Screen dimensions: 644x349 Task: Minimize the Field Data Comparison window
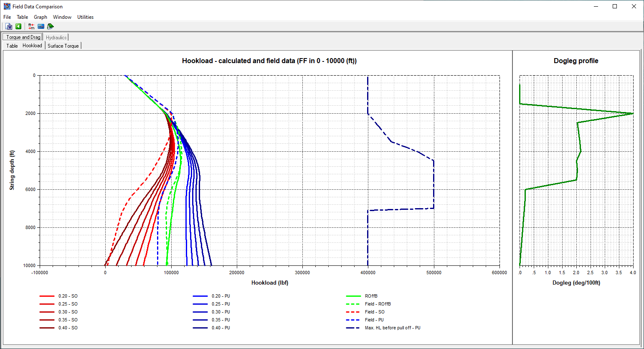[x=596, y=6]
